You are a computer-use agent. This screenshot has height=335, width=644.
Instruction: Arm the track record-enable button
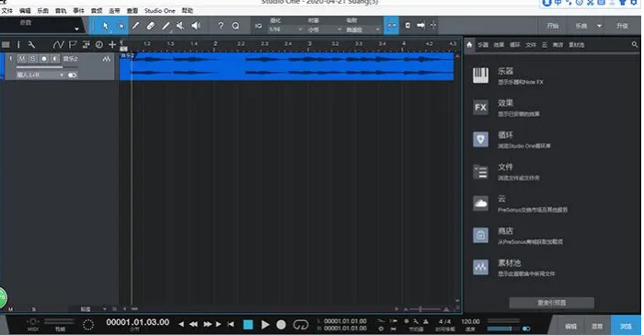coord(44,59)
